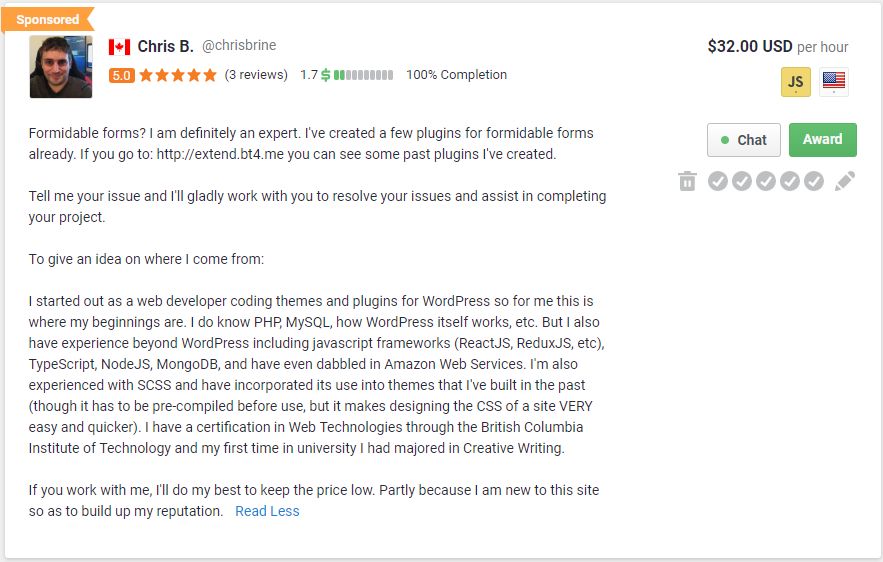Click the orange star rating icons

point(177,75)
